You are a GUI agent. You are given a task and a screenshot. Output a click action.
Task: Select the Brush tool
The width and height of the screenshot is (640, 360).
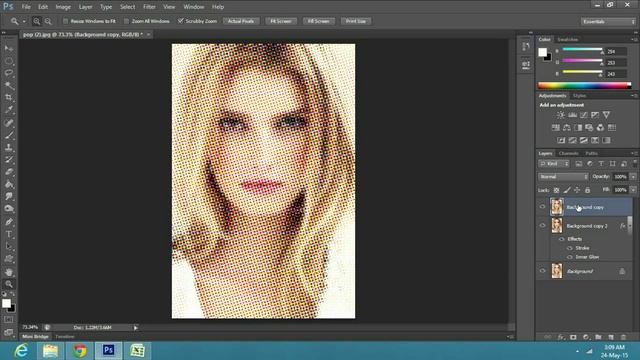tap(9, 135)
